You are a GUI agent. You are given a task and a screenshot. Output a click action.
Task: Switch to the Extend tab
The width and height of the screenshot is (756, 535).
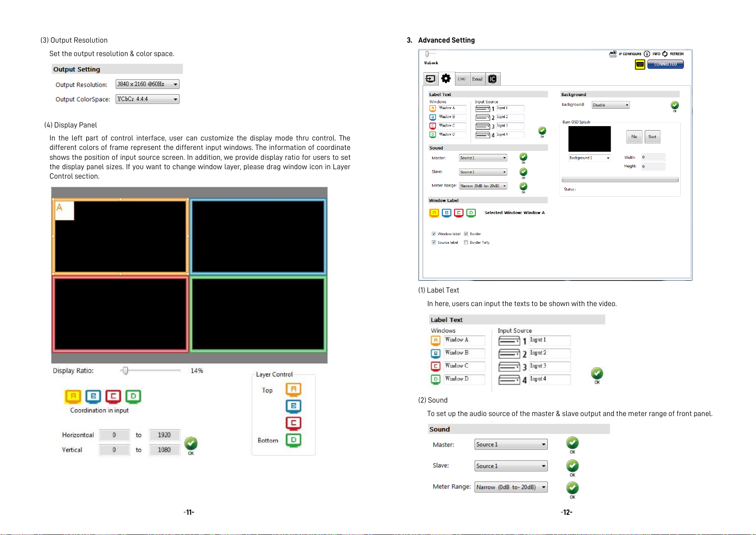tap(477, 79)
